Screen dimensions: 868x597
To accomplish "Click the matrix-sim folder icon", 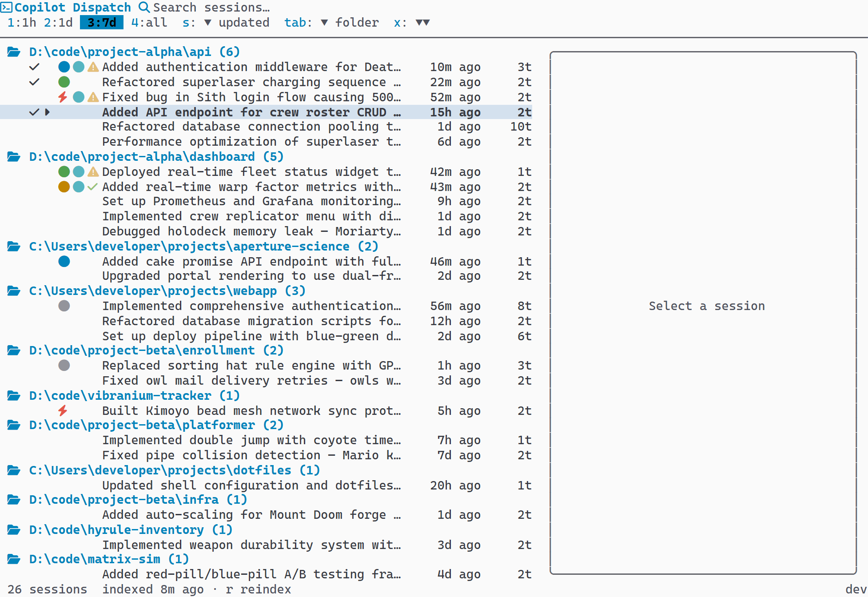I will click(14, 559).
